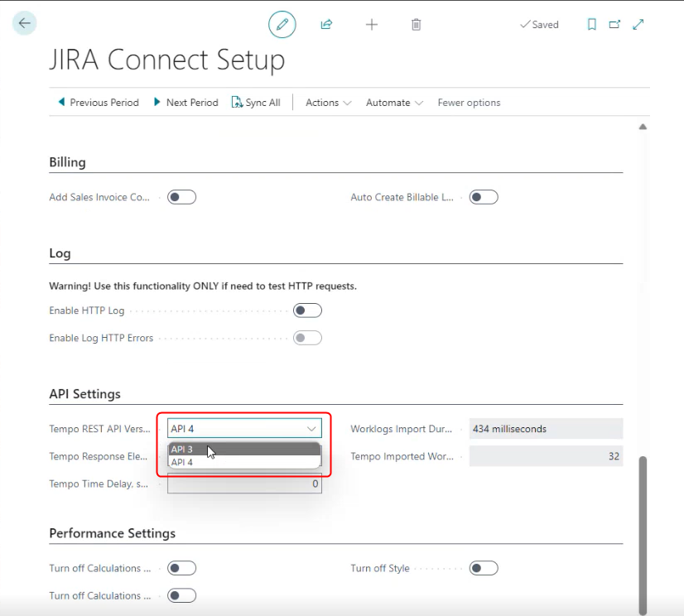684x616 pixels.
Task: Run Sync All action
Action: (256, 103)
